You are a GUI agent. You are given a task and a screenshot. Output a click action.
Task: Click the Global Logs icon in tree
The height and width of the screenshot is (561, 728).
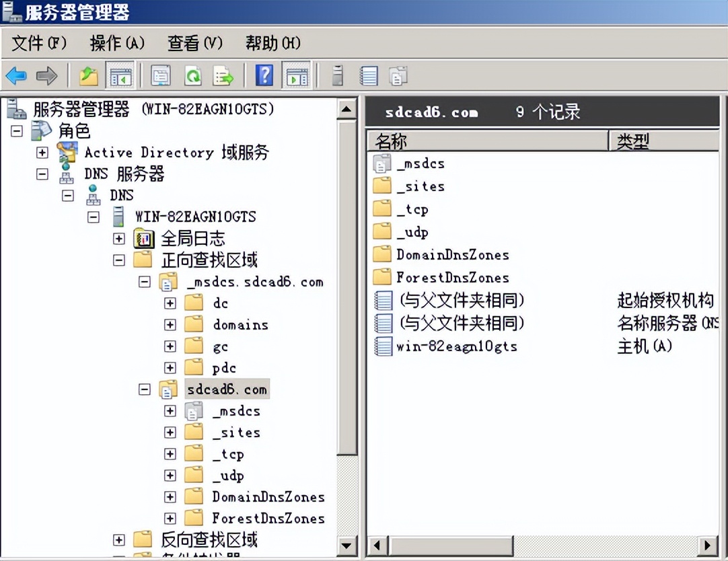click(x=143, y=239)
